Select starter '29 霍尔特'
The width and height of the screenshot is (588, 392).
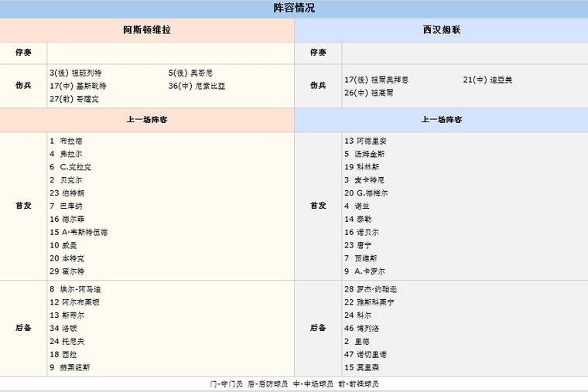(x=67, y=271)
